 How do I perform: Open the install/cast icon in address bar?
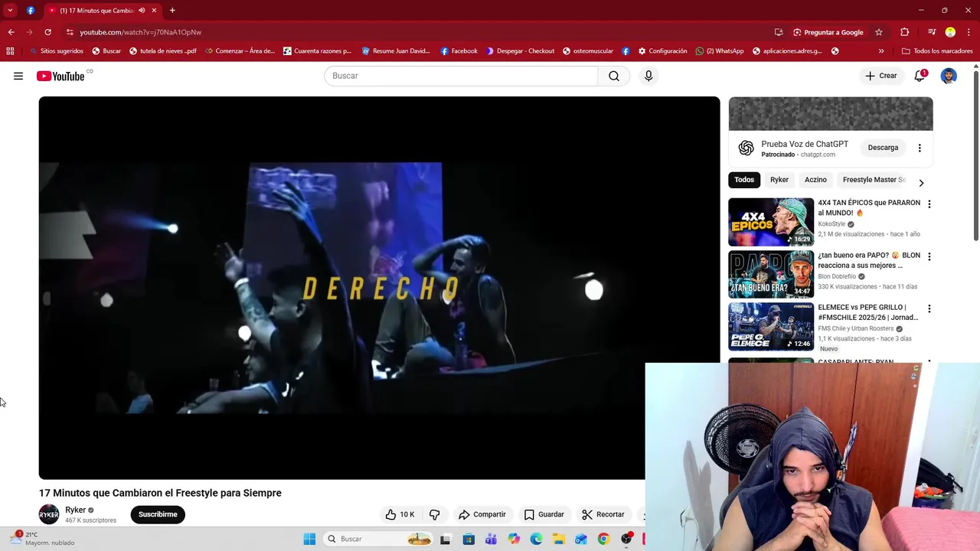coord(779,32)
